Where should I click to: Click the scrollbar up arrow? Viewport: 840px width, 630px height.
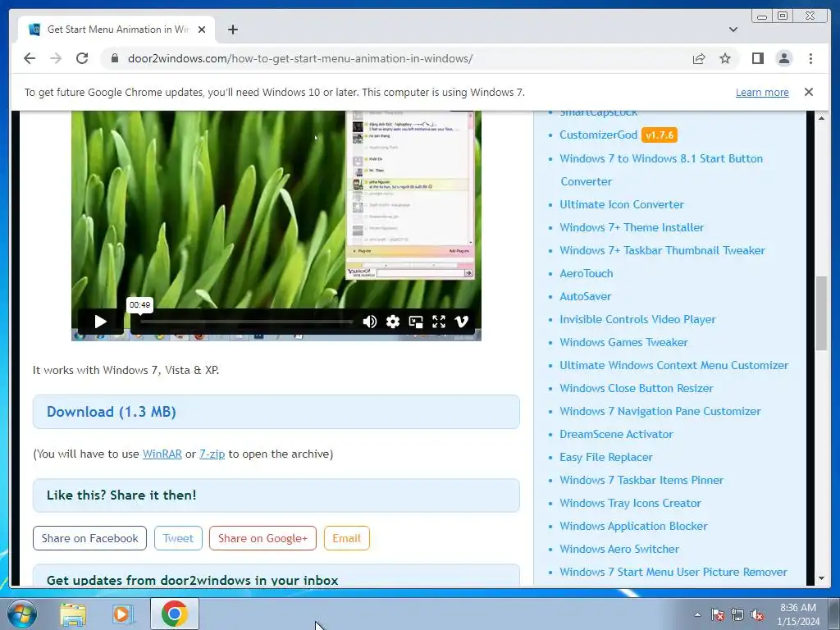pos(821,118)
